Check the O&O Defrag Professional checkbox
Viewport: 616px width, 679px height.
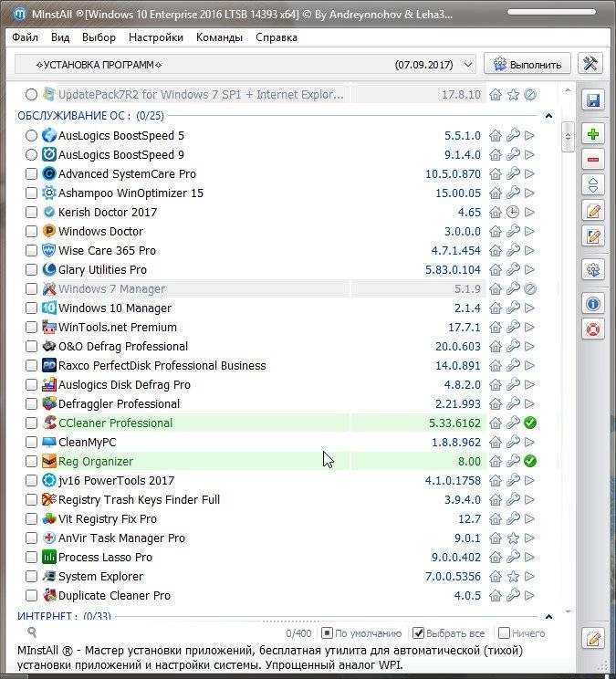coord(31,347)
